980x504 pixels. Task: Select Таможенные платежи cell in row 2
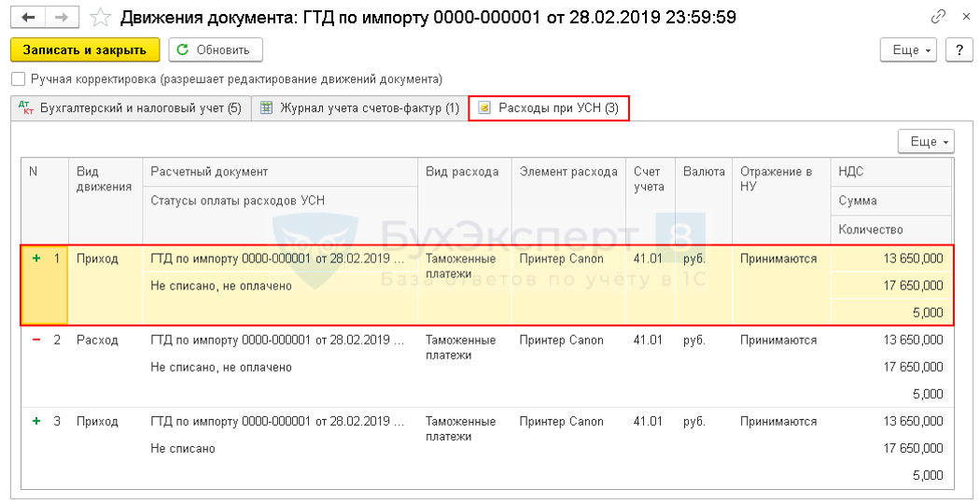pos(461,347)
